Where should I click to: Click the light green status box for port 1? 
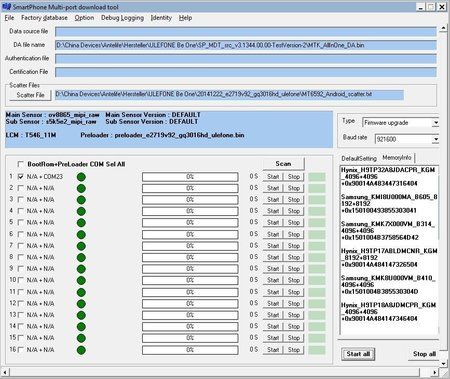317,177
